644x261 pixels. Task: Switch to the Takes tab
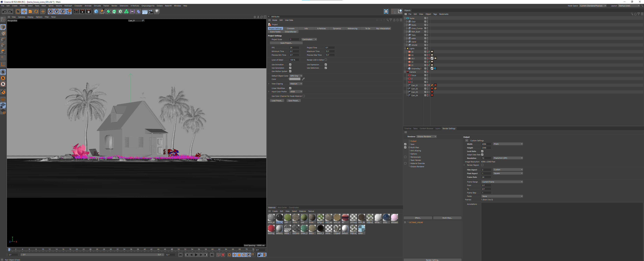point(415,128)
